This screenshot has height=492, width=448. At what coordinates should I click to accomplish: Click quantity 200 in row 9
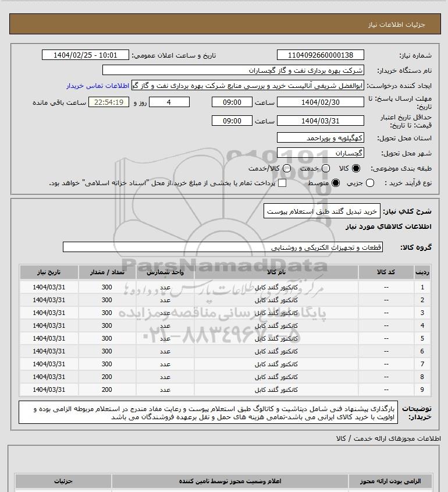pos(107,390)
